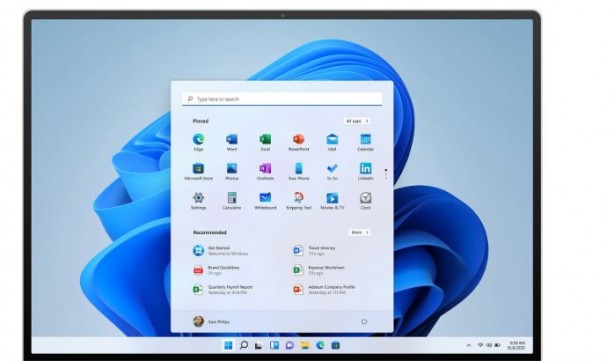The width and height of the screenshot is (614, 361).
Task: Launch the Calculator app
Action: point(232,201)
